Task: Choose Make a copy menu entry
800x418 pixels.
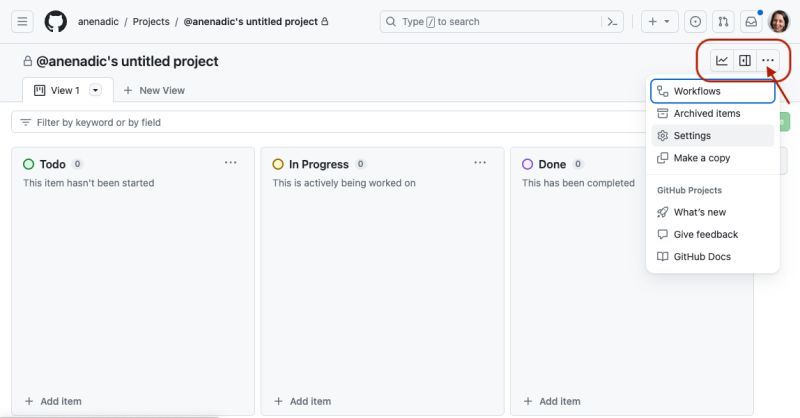Action: [713, 158]
